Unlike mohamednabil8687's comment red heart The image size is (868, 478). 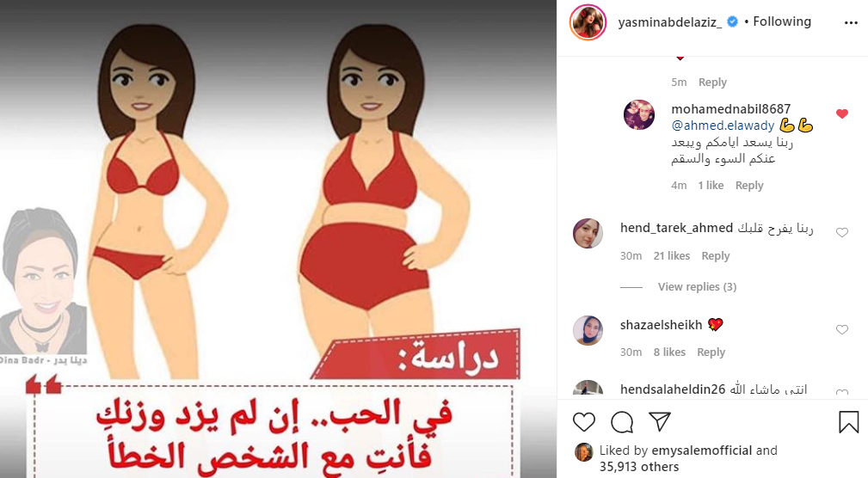tap(842, 114)
